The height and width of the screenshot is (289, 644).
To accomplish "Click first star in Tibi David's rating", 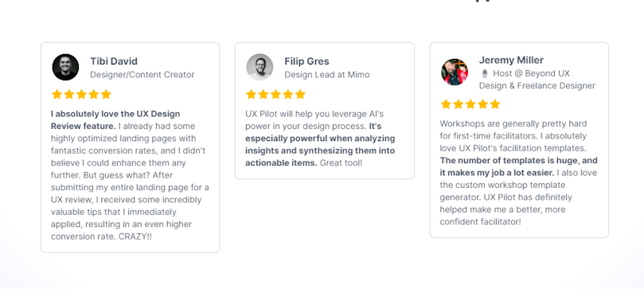I will coord(57,95).
